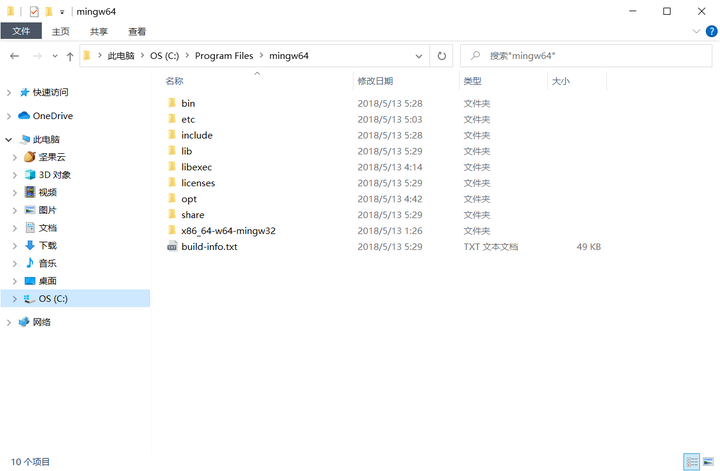Click the libexec date 2018/5/13 4:14
Viewport: 720px width, 471px height.
click(x=390, y=167)
